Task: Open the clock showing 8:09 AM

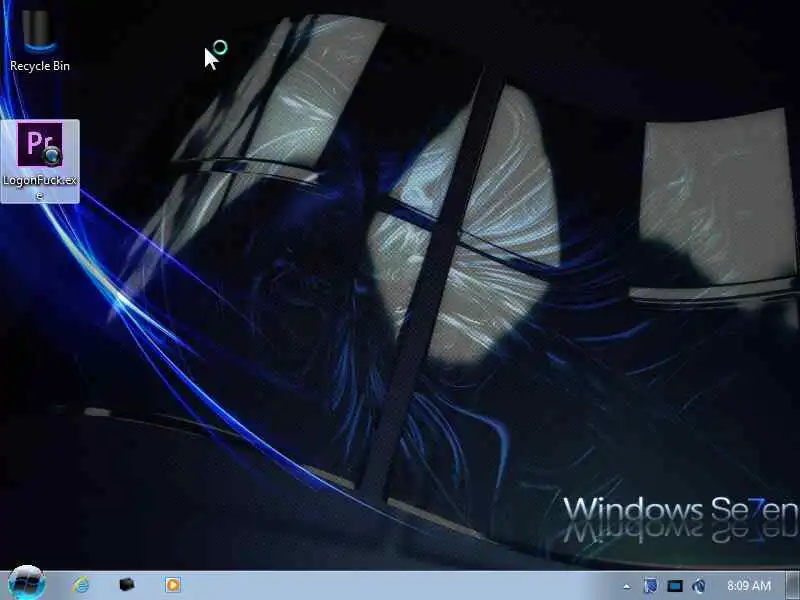Action: point(748,586)
